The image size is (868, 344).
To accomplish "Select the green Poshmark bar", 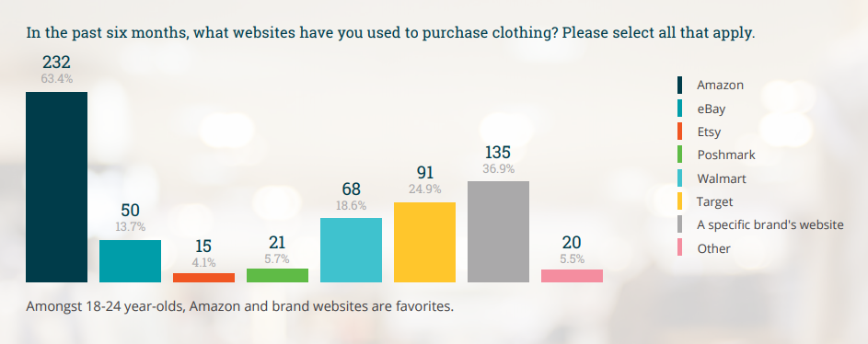I will 277,275.
